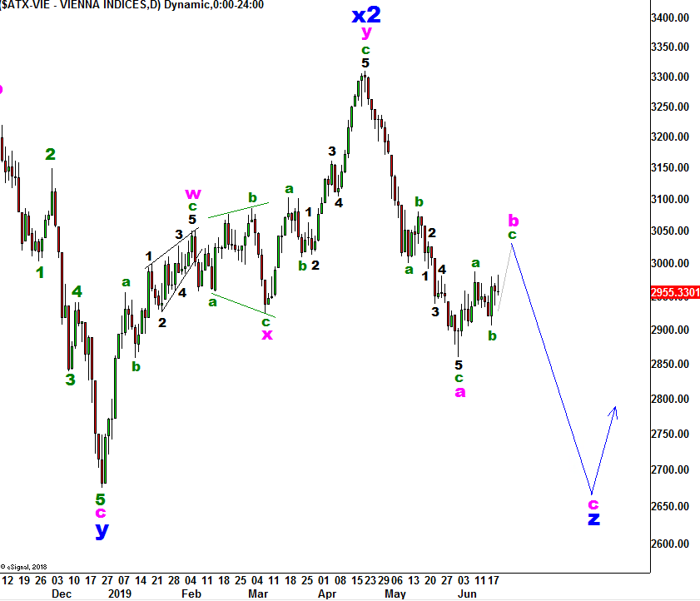700x601 pixels.
Task: Select the blue upward arrowhead of the projection
Action: point(614,409)
